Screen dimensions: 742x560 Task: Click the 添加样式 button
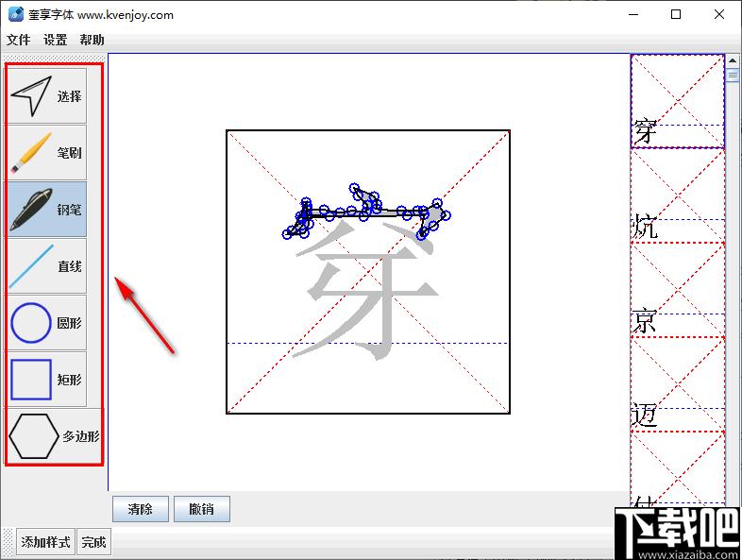point(46,541)
